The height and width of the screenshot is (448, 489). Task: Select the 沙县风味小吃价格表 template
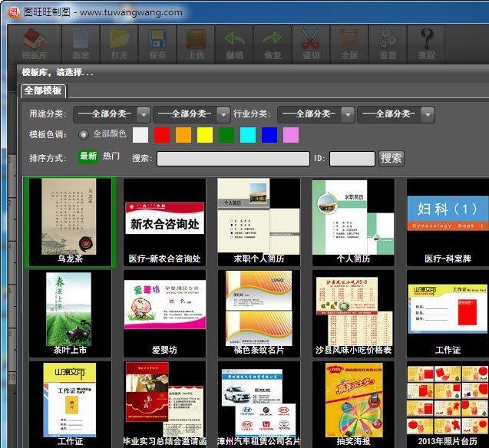(353, 314)
